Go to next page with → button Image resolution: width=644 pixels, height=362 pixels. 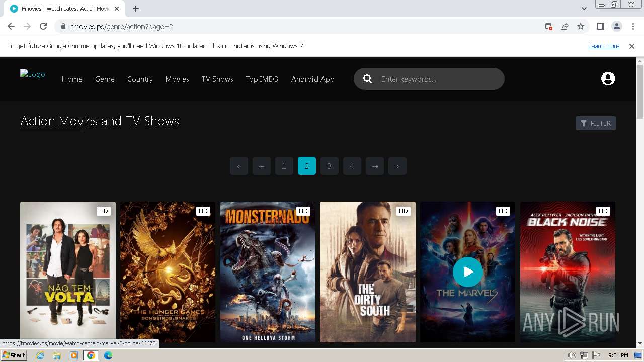[x=375, y=166]
